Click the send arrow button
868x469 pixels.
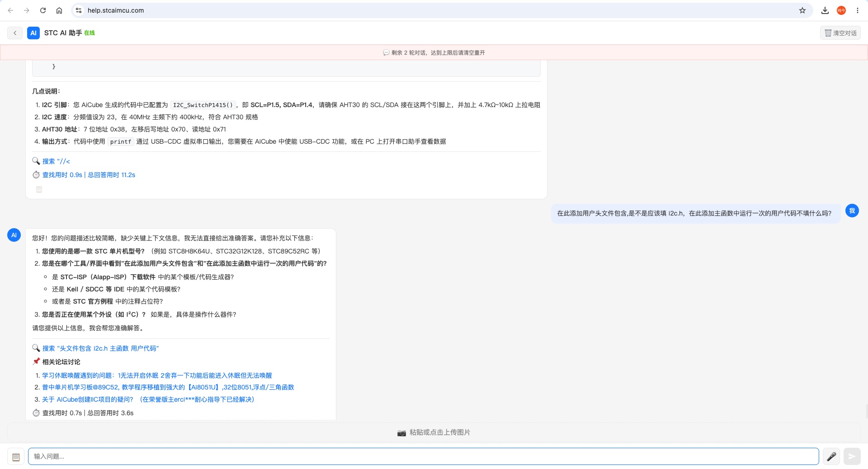coord(852,456)
